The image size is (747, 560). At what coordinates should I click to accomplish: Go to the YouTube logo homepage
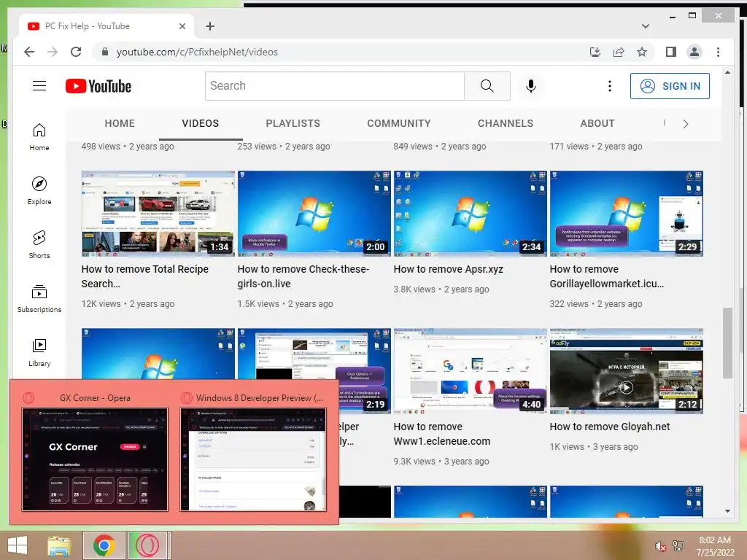click(98, 86)
